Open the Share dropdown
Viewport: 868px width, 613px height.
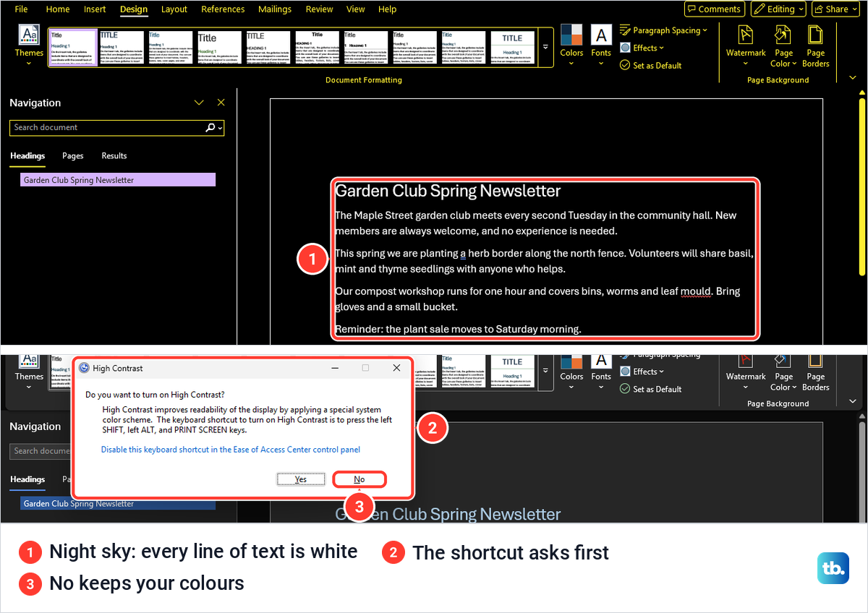pyautogui.click(x=835, y=9)
